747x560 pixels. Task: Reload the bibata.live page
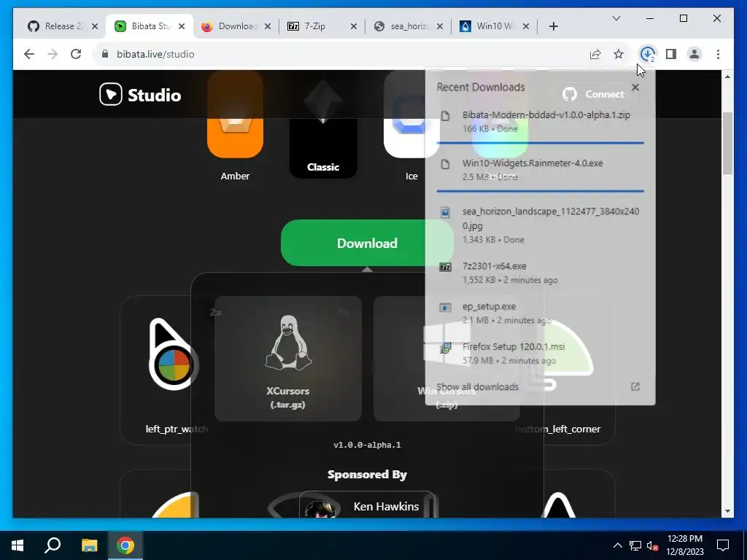(76, 54)
